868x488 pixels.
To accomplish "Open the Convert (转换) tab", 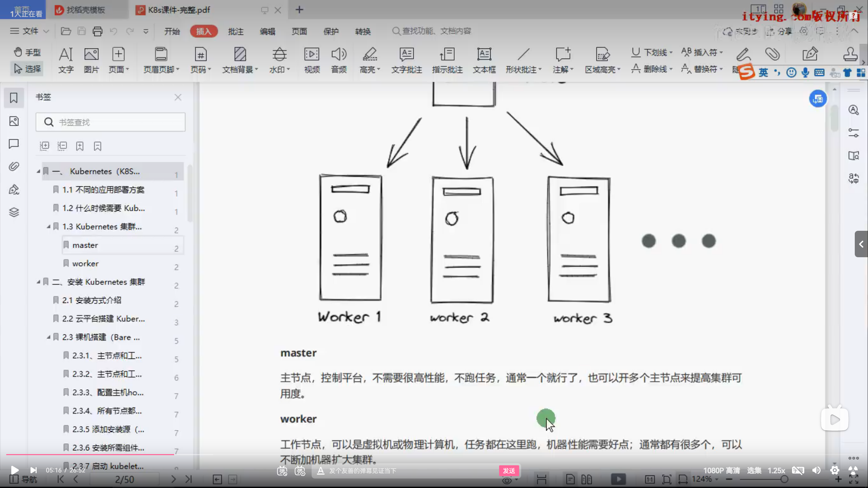I will pyautogui.click(x=363, y=31).
